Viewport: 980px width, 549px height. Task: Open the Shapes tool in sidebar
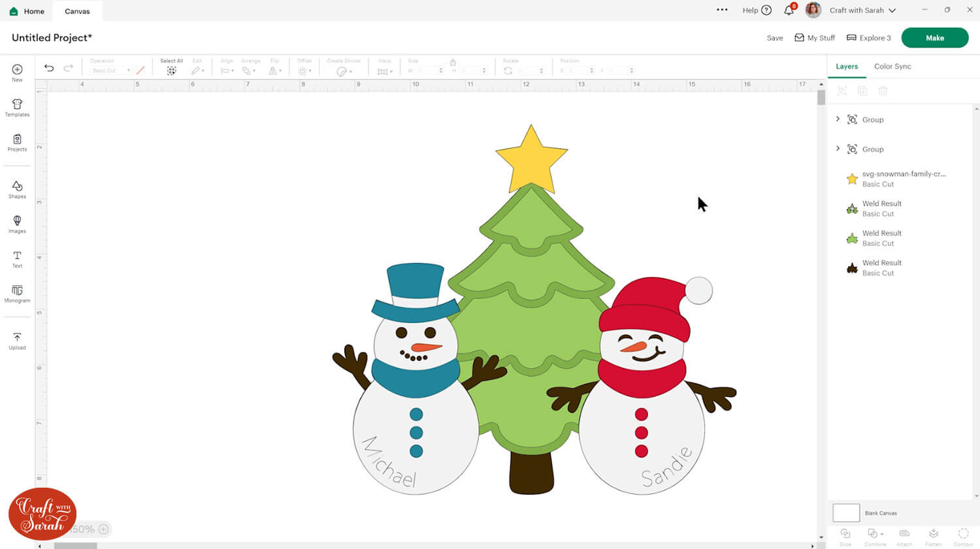tap(17, 189)
